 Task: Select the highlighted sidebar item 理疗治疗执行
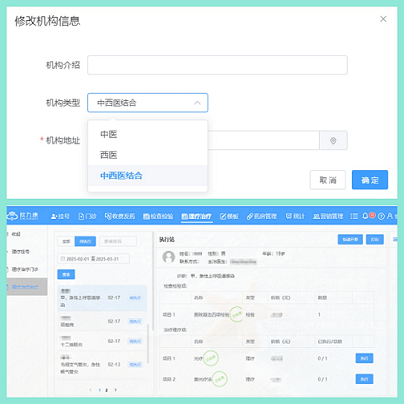pyautogui.click(x=27, y=287)
